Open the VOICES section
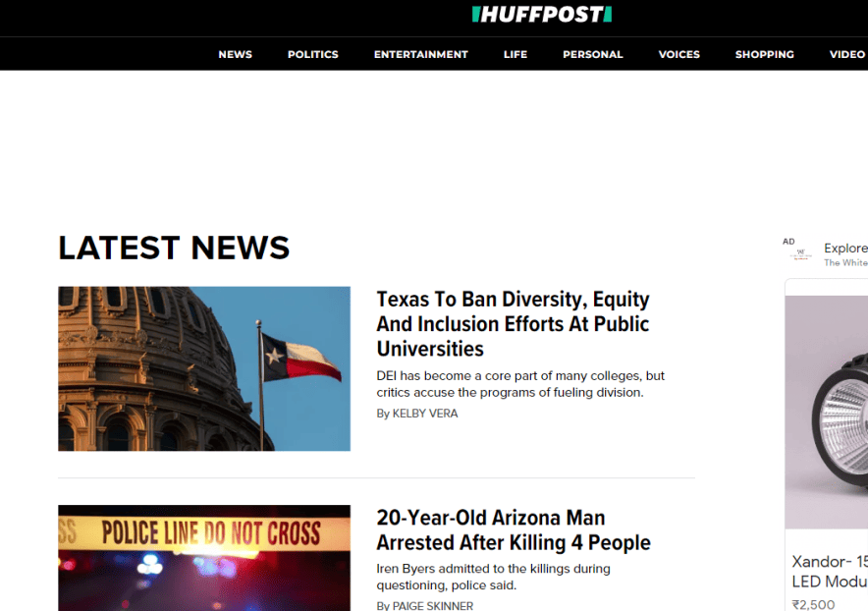The height and width of the screenshot is (611, 868). click(678, 54)
